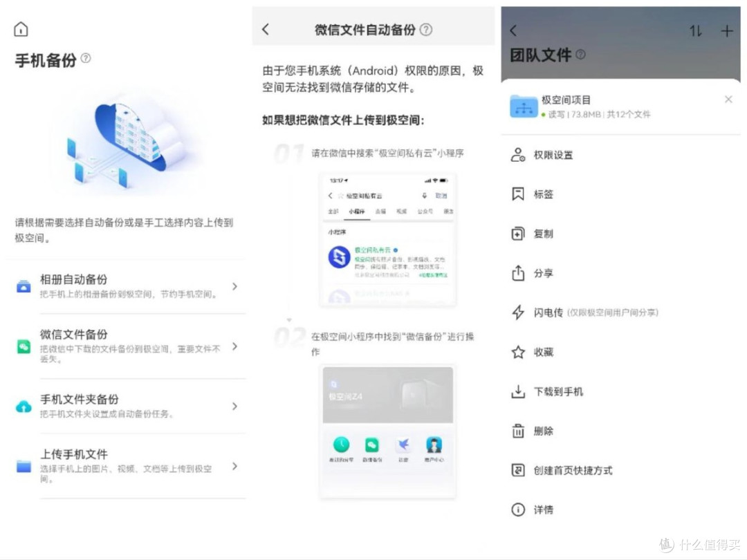This screenshot has width=747, height=560.
Task: Tap the green clock icon in mini-program
Action: 341,445
